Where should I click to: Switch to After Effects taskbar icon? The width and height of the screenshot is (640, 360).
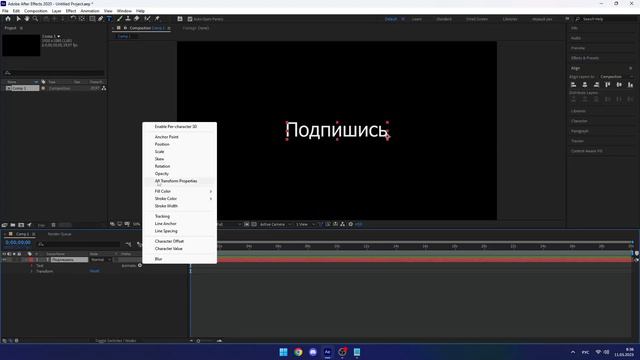327,352
